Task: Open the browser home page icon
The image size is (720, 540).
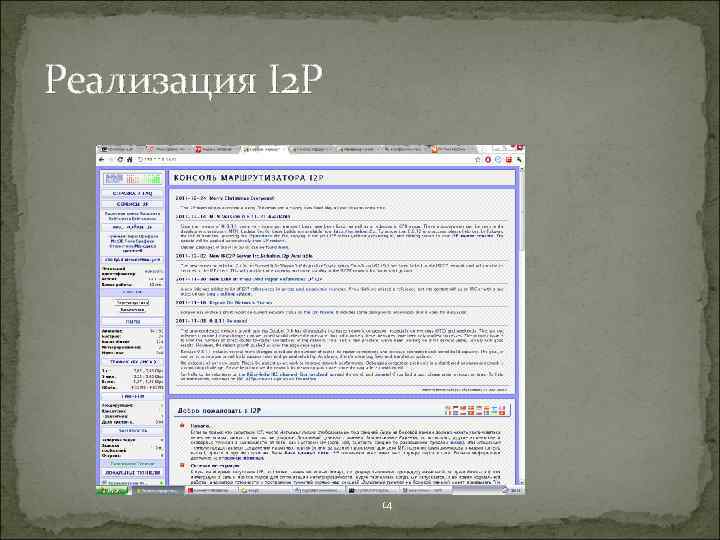Action: point(129,160)
